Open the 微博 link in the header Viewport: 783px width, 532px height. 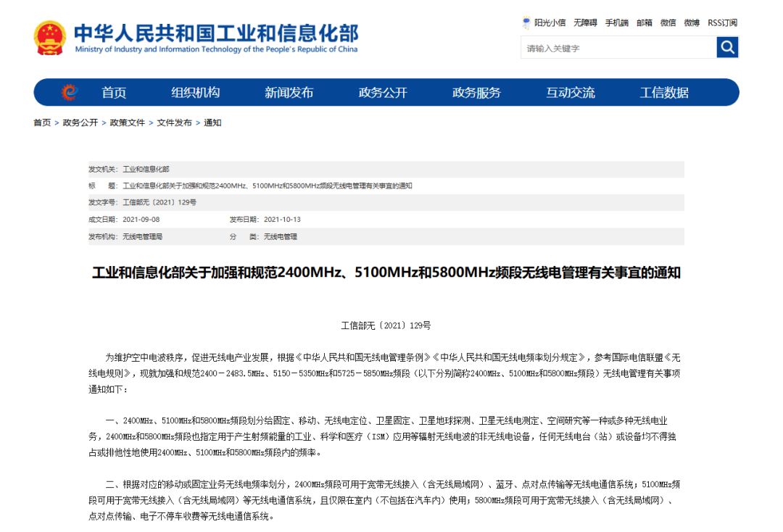[692, 22]
